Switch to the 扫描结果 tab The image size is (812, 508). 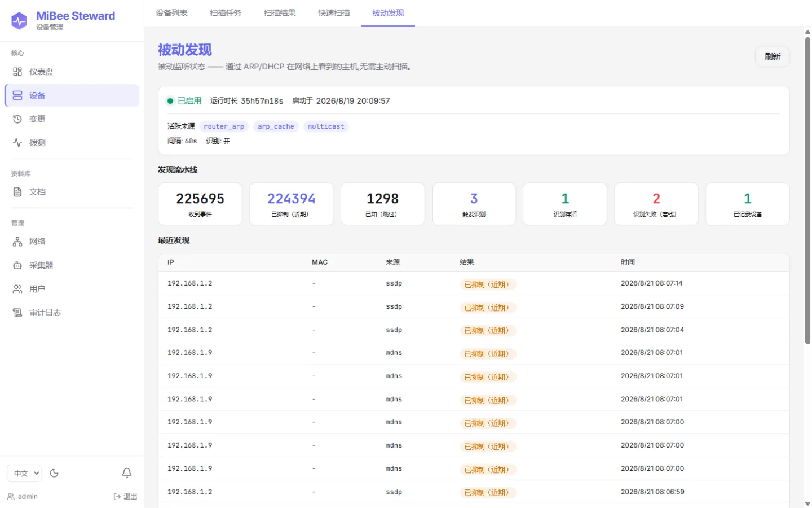(280, 13)
